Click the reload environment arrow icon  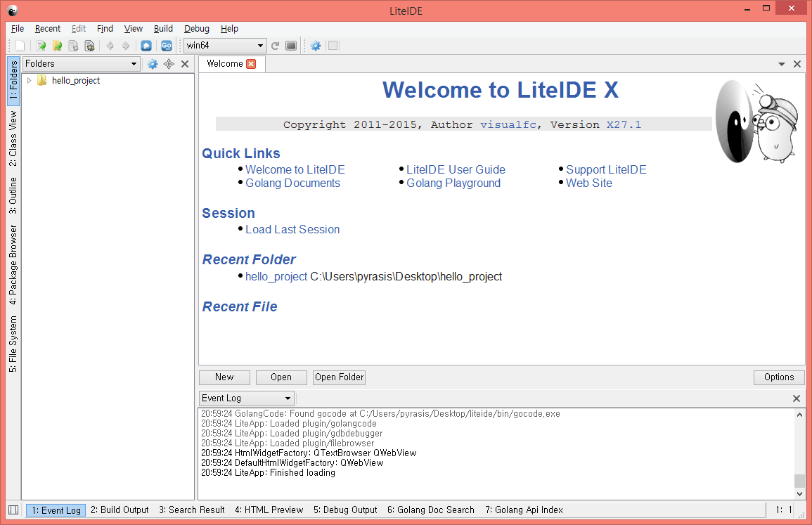pyautogui.click(x=276, y=46)
